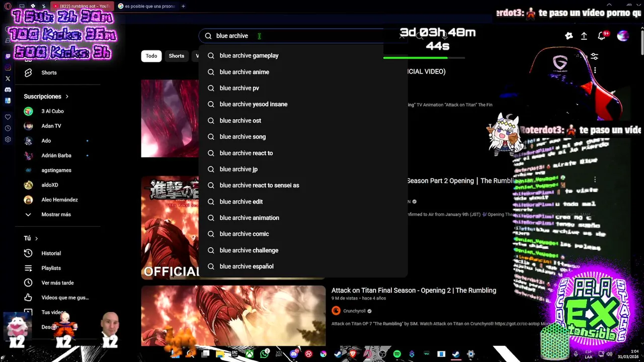Choose suggestion 'blue archive español'
The height and width of the screenshot is (362, 644).
(x=303, y=266)
